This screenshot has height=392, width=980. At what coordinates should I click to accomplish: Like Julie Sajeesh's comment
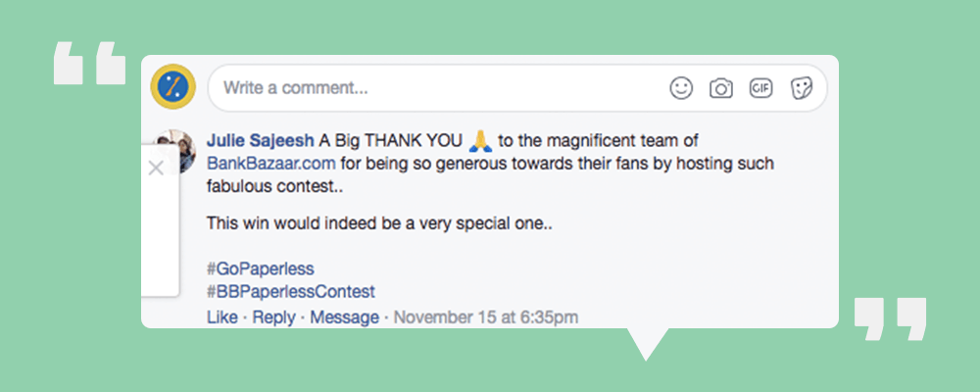[222, 317]
